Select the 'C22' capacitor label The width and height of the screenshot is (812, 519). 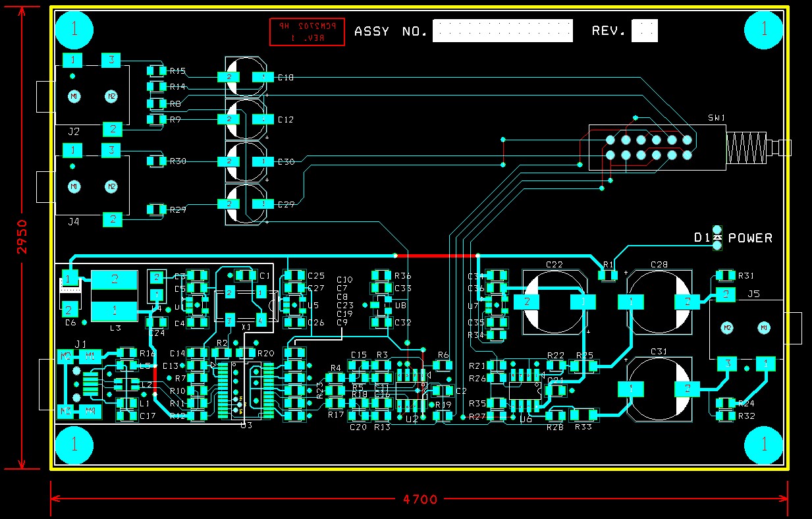point(555,264)
